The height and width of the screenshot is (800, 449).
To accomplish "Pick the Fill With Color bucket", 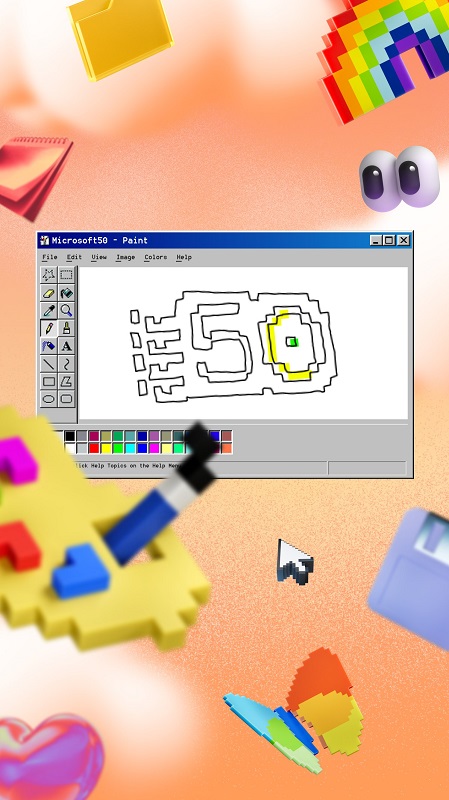I will [66, 293].
